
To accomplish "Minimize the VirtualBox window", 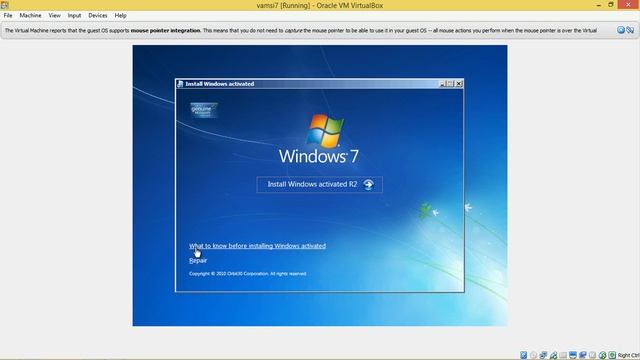I will point(598,5).
